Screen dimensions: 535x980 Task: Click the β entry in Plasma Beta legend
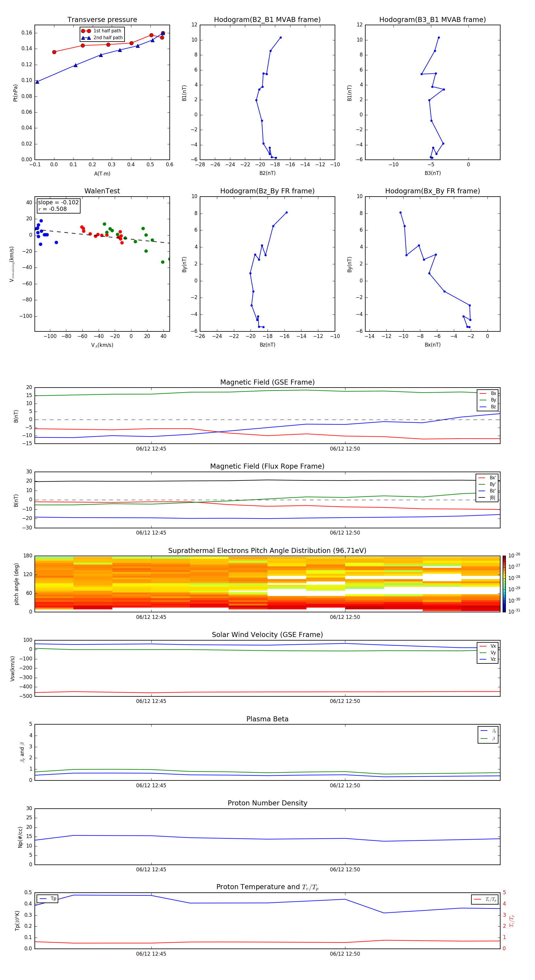coord(488,739)
